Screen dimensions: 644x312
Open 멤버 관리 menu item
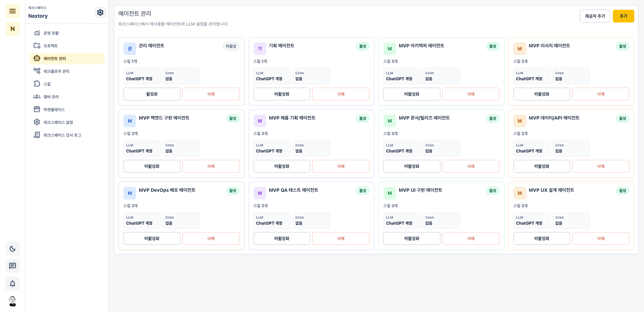tap(67, 97)
